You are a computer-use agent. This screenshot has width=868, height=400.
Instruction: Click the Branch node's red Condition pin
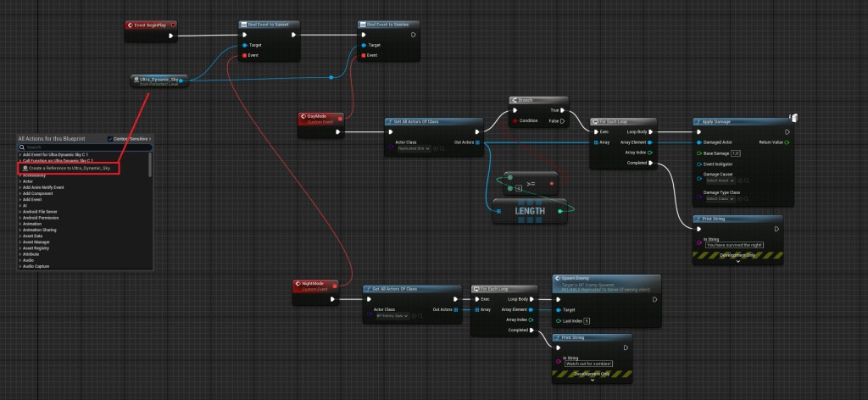[x=514, y=120]
